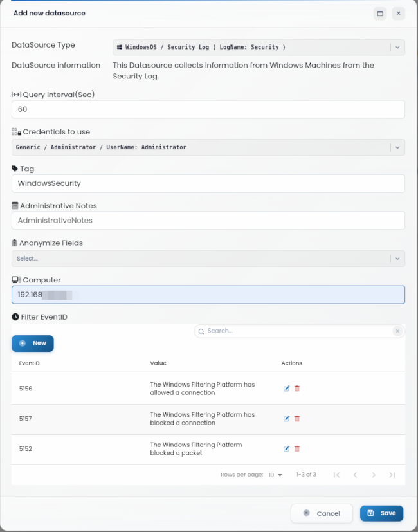Viewport: 418px width, 532px height.
Task: Add a New EventID filter
Action: pos(33,344)
